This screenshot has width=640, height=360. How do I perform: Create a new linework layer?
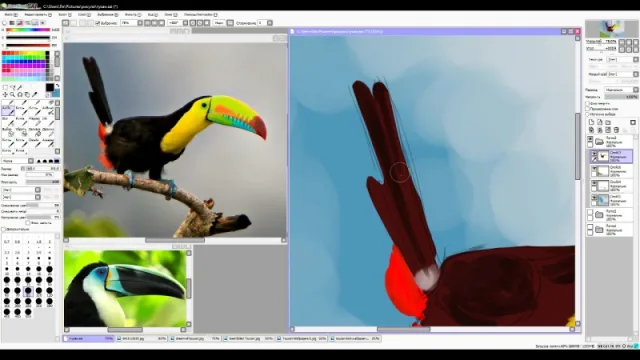600,122
